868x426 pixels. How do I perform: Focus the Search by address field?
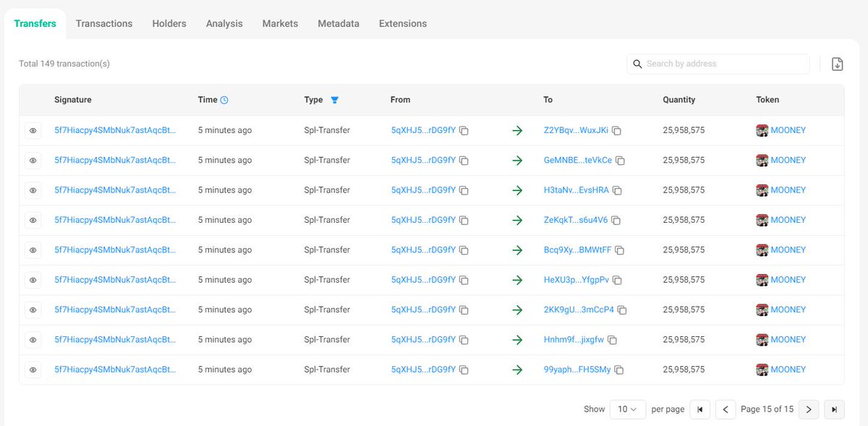[x=718, y=64]
